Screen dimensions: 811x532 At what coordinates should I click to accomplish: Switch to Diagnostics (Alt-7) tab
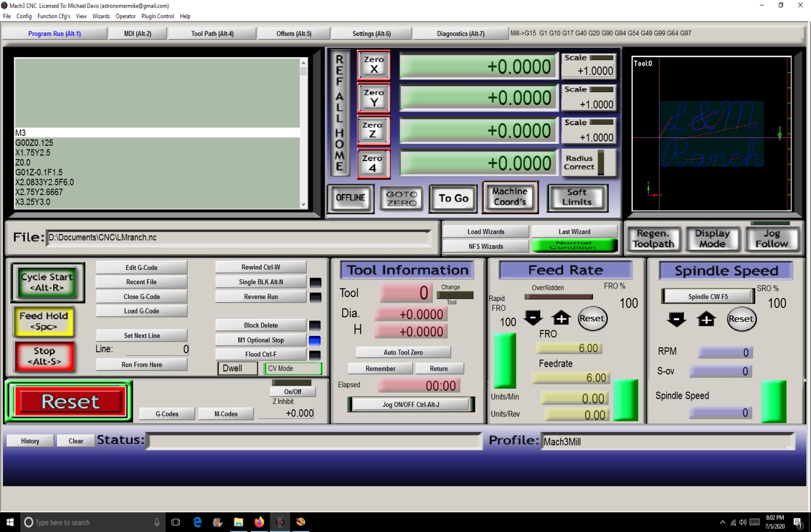(460, 33)
